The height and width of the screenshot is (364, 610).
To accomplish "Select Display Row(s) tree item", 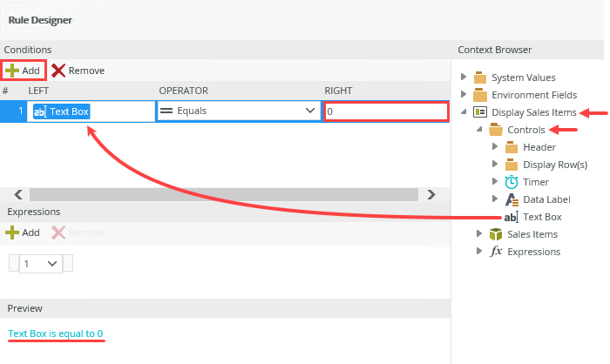I will (554, 165).
